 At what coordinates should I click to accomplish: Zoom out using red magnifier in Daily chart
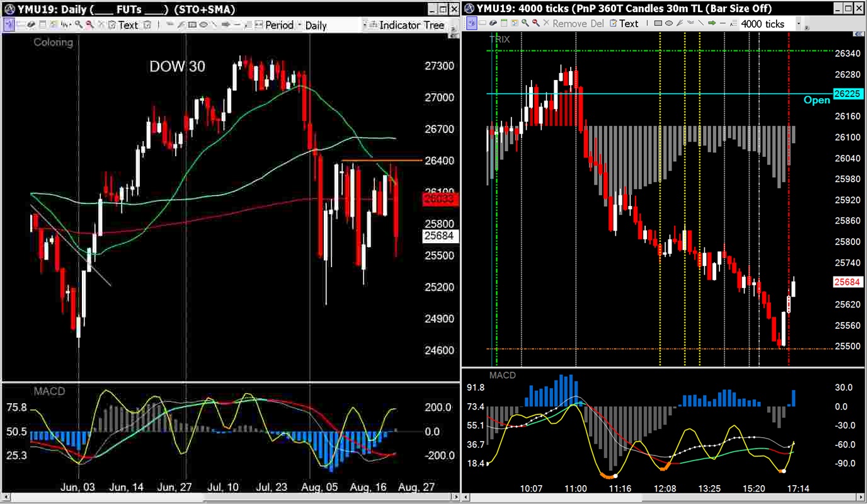pyautogui.click(x=90, y=25)
